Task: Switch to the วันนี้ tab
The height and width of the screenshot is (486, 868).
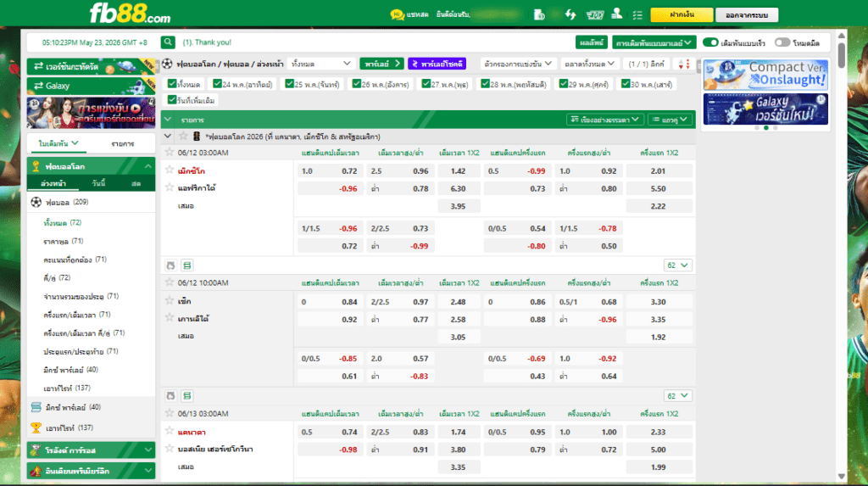Action: (99, 183)
